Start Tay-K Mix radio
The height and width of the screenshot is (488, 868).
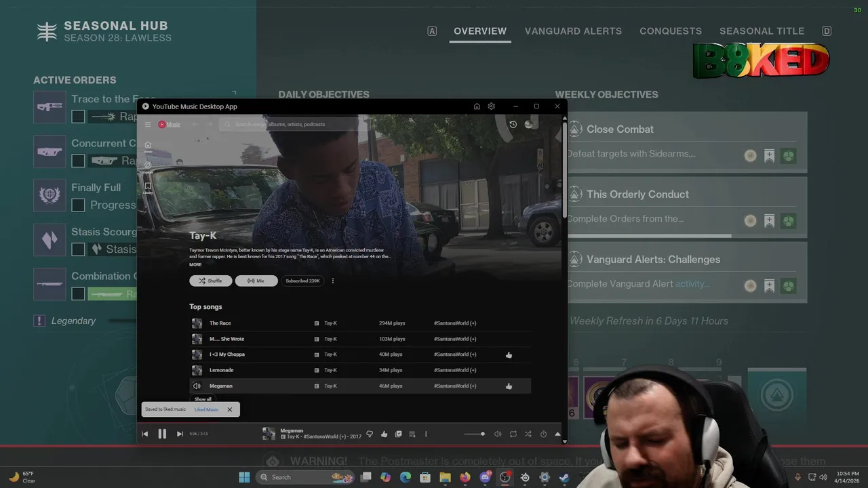click(256, 281)
